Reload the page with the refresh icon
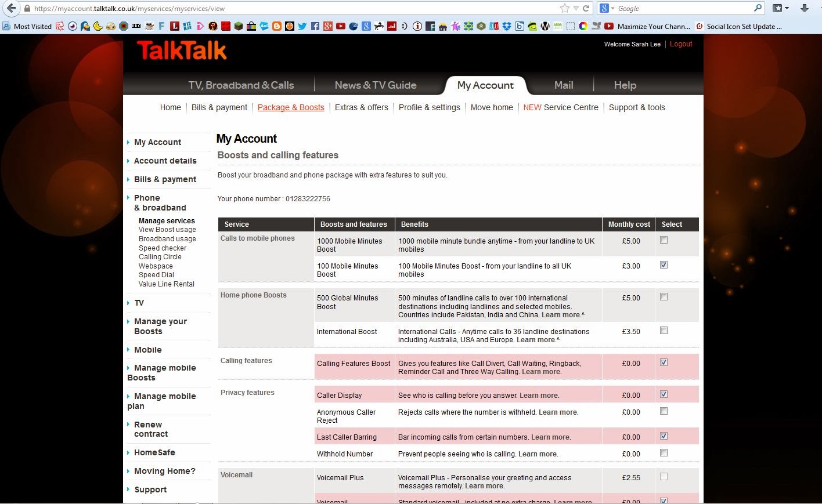Screen dimensions: 822x504 (586, 8)
